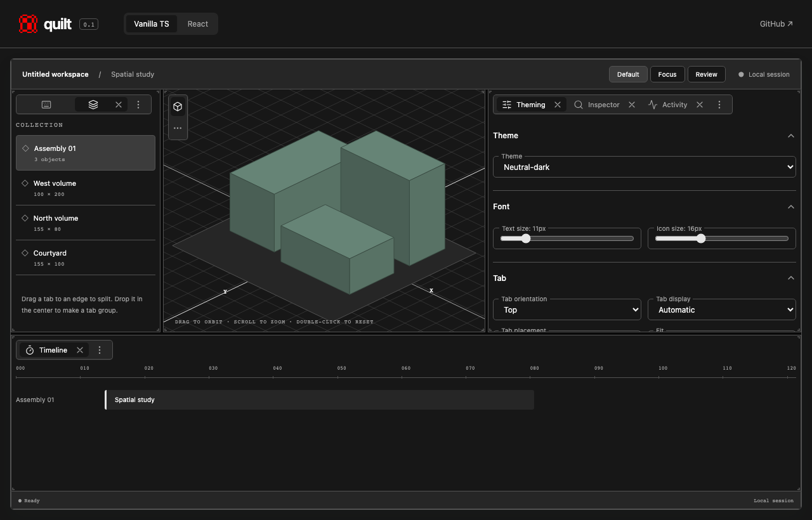
Task: Close the Activity tab
Action: coord(700,105)
